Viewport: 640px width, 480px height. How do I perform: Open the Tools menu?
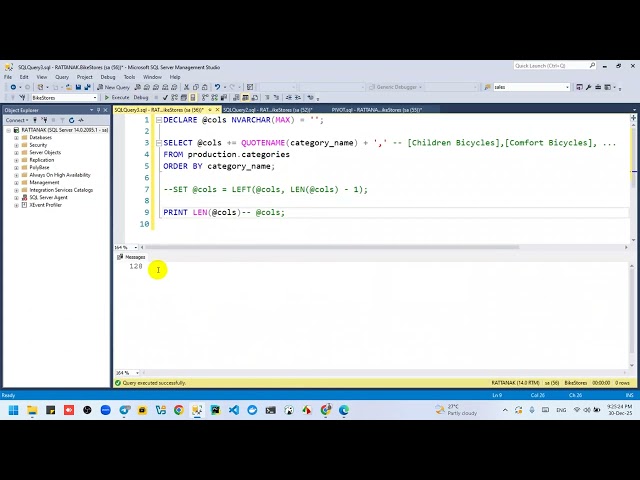coord(129,77)
